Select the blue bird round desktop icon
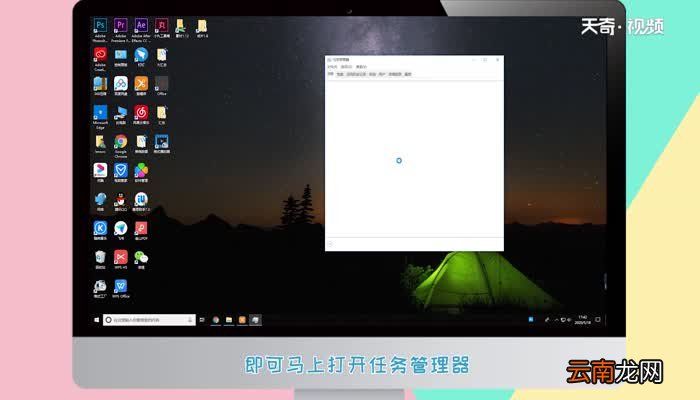The image size is (700, 400). pos(141,55)
